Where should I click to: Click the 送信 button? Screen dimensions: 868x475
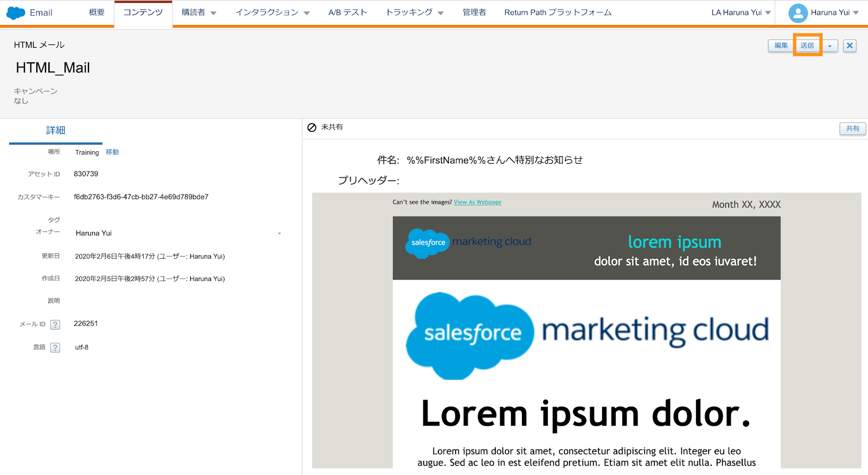point(807,46)
